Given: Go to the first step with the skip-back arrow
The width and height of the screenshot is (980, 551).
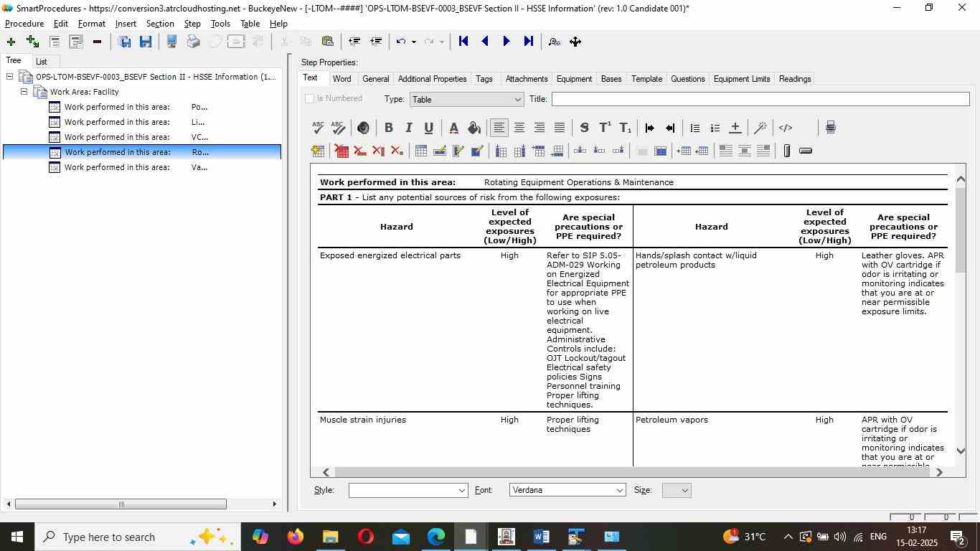Looking at the screenshot, I should tap(463, 42).
